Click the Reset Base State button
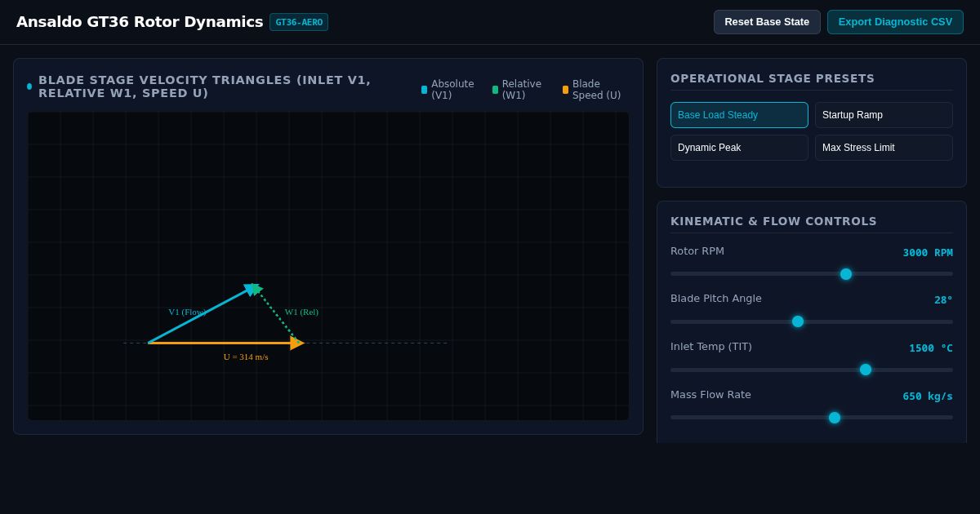 (x=767, y=22)
